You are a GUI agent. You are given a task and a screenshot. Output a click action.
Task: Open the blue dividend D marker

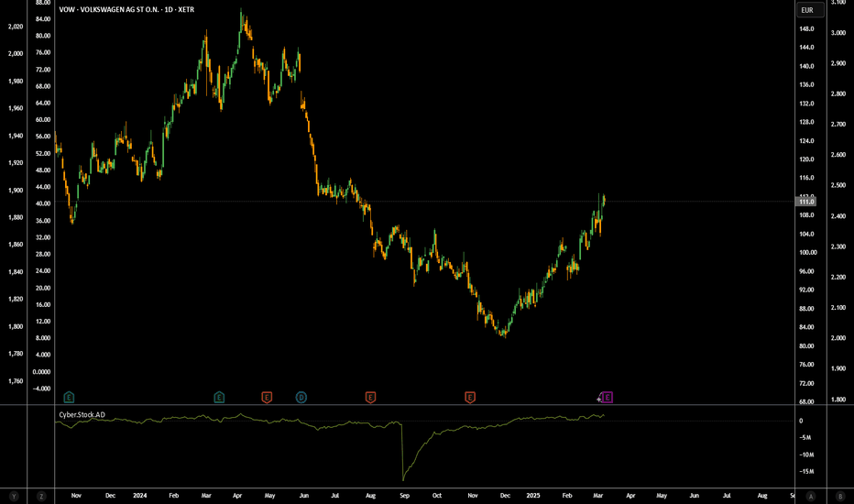pos(301,397)
